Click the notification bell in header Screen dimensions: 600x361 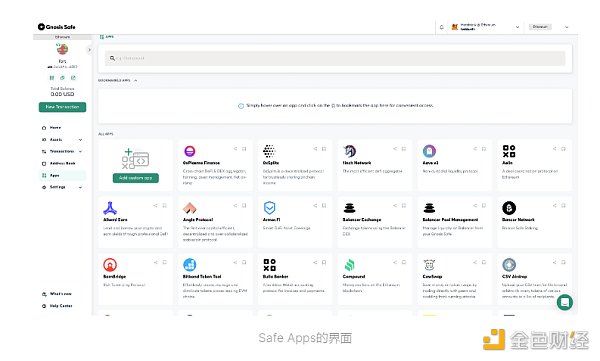pos(442,27)
